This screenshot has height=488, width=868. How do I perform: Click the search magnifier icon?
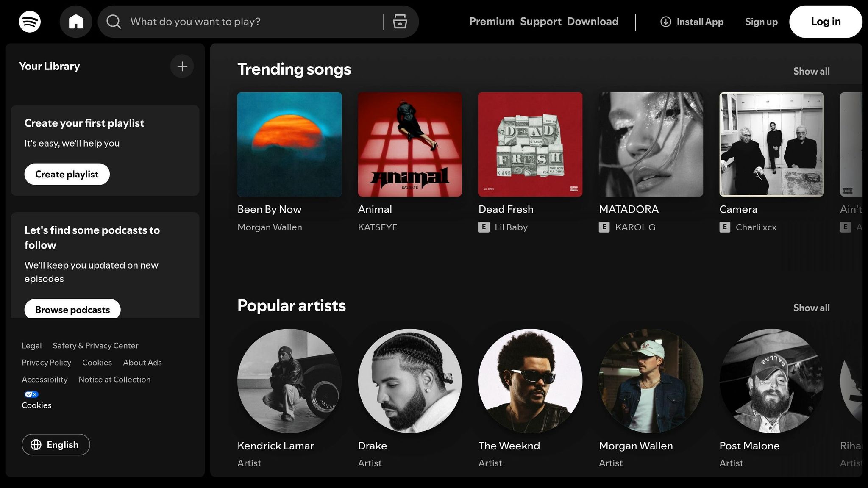coord(114,22)
